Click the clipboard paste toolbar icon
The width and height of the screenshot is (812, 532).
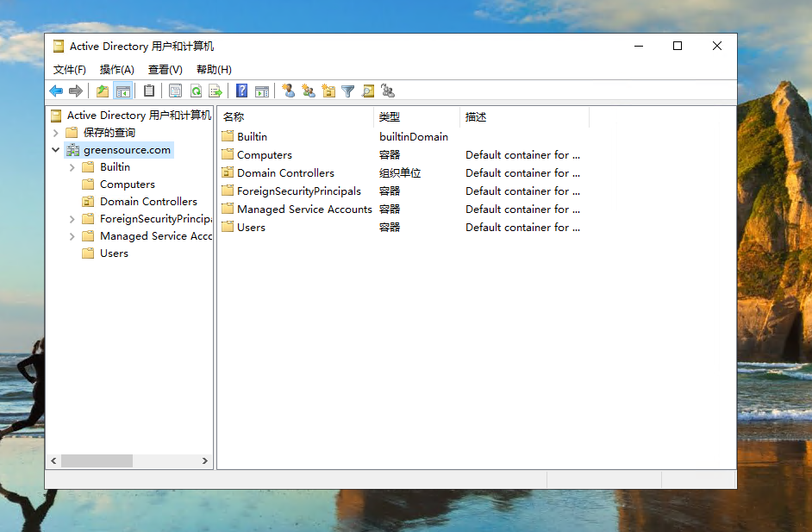coord(149,91)
